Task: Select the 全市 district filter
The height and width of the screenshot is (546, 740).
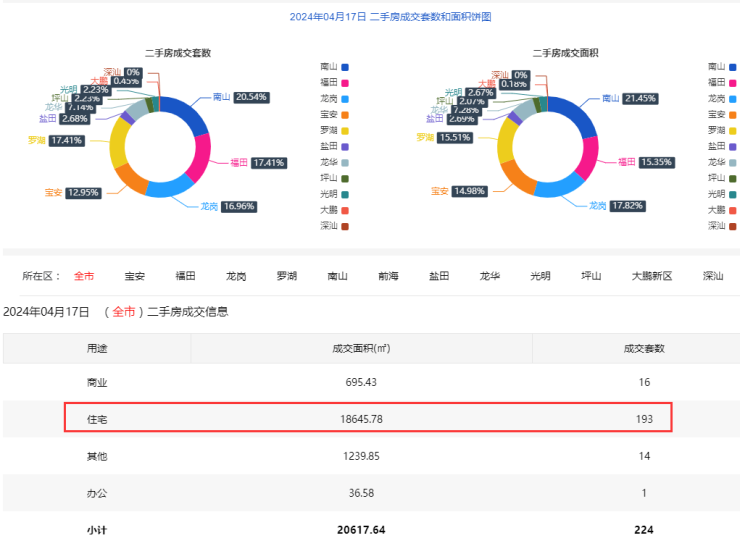Action: click(84, 276)
